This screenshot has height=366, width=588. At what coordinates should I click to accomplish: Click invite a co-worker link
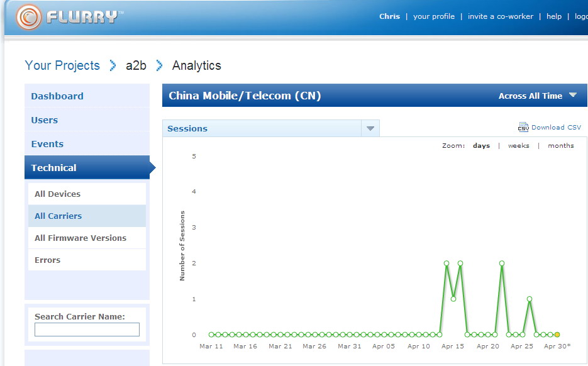pyautogui.click(x=500, y=16)
